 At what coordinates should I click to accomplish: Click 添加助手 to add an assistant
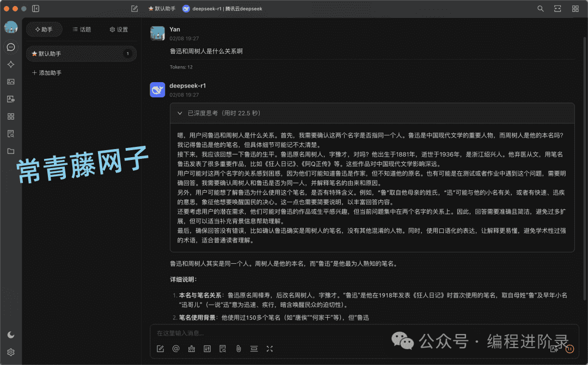pos(47,73)
